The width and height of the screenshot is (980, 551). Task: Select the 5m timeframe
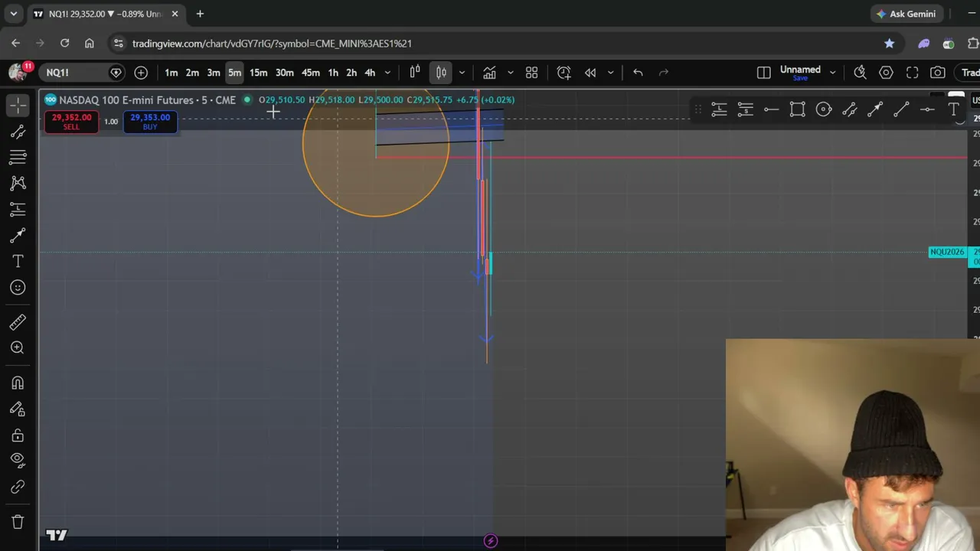click(235, 73)
